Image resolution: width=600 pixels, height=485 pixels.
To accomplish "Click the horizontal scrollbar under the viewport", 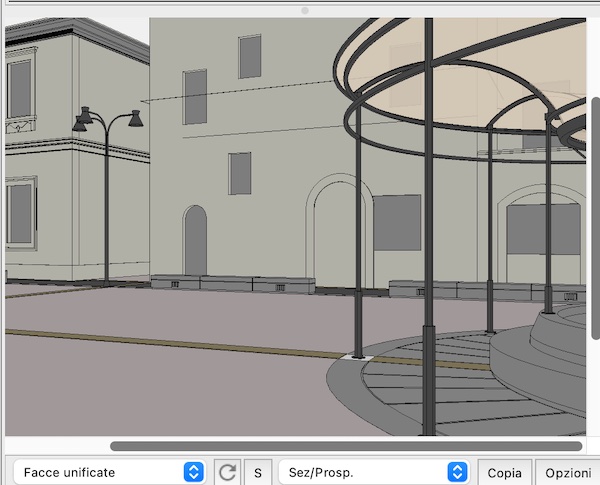I will coord(345,446).
